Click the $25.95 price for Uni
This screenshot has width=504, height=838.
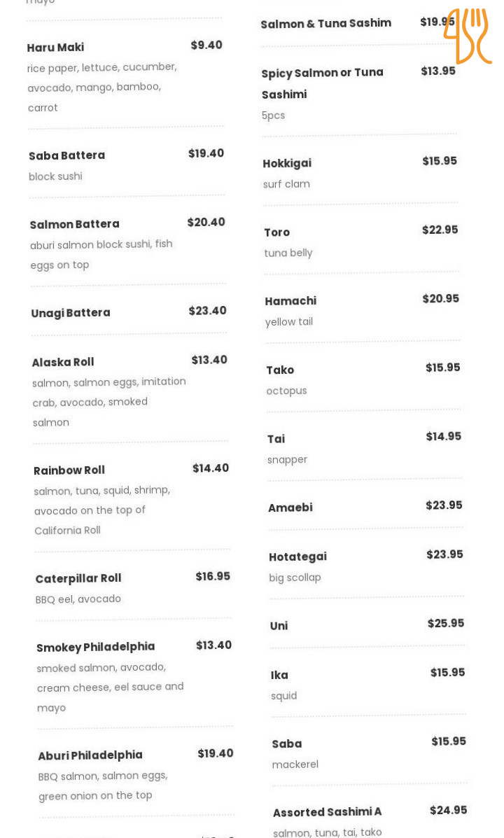[x=446, y=623]
